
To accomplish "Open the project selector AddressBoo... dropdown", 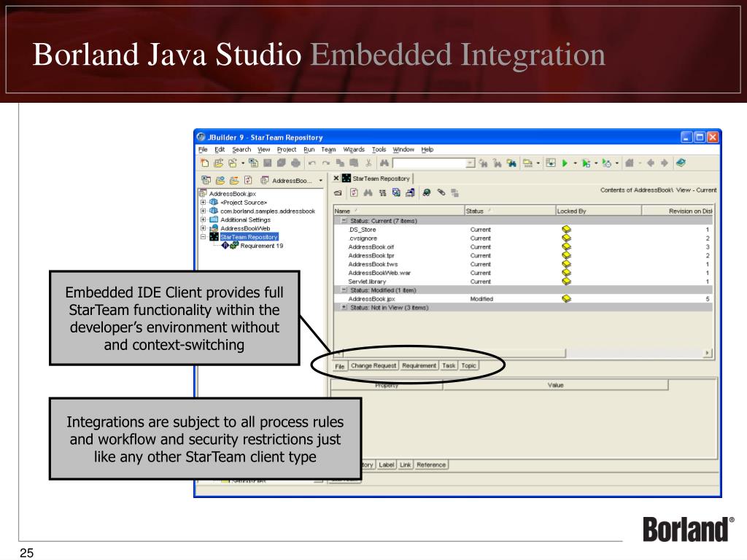I will (x=321, y=181).
